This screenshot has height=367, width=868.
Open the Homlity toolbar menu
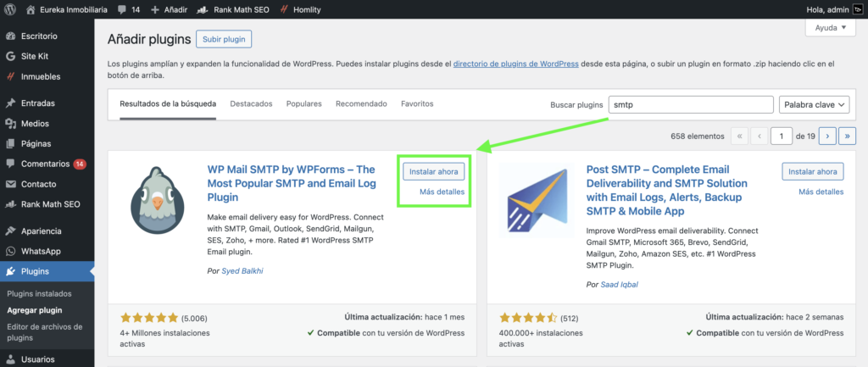pyautogui.click(x=300, y=9)
